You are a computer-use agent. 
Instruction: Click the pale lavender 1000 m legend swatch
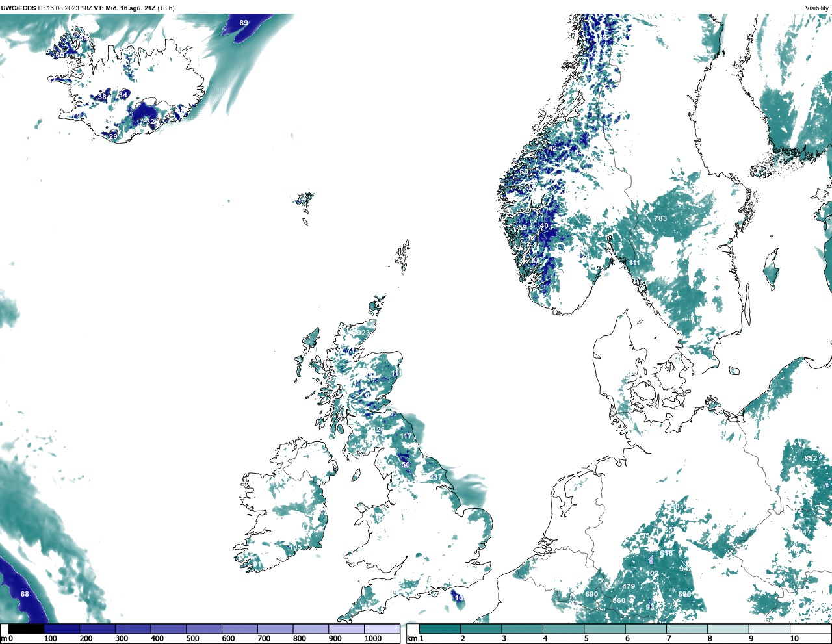382,629
